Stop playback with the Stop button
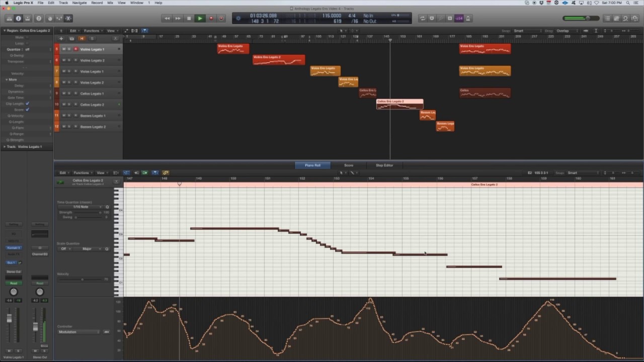 point(189,19)
